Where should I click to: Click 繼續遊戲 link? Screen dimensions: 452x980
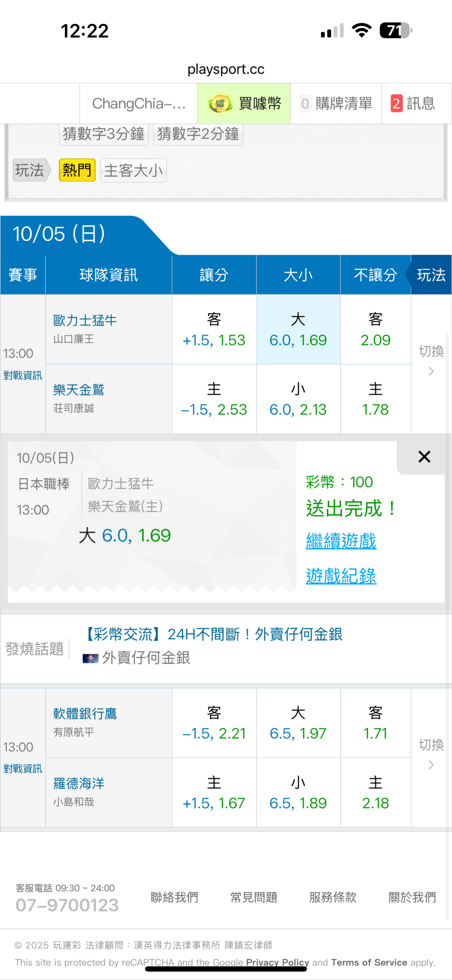[x=341, y=541]
